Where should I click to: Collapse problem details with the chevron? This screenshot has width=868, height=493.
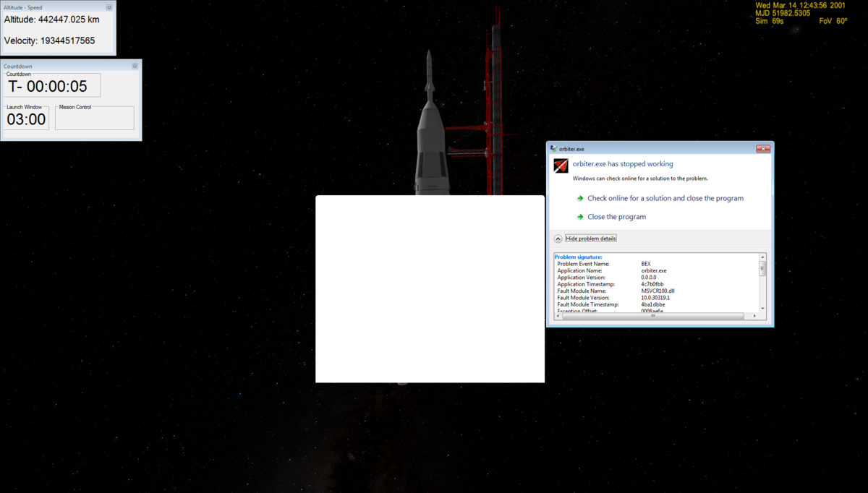[558, 239]
